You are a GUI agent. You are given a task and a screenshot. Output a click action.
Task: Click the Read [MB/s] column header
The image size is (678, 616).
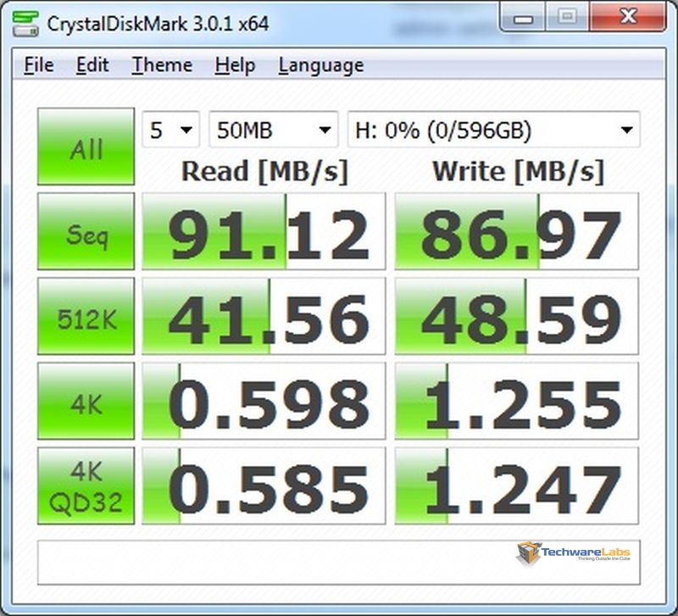coord(264,172)
